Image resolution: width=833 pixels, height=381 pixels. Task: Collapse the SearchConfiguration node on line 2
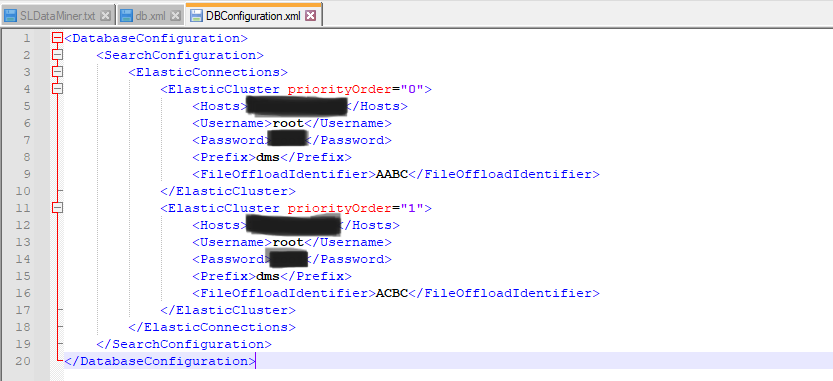(x=57, y=55)
